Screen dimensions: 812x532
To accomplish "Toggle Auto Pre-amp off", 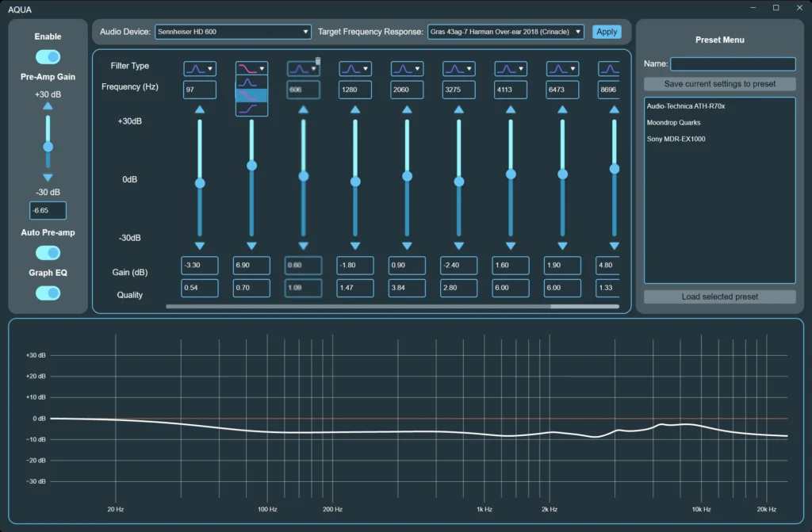I will pos(48,252).
